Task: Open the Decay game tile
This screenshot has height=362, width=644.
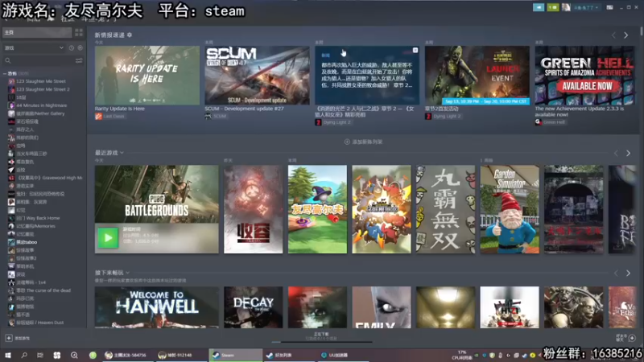Action: [254, 307]
